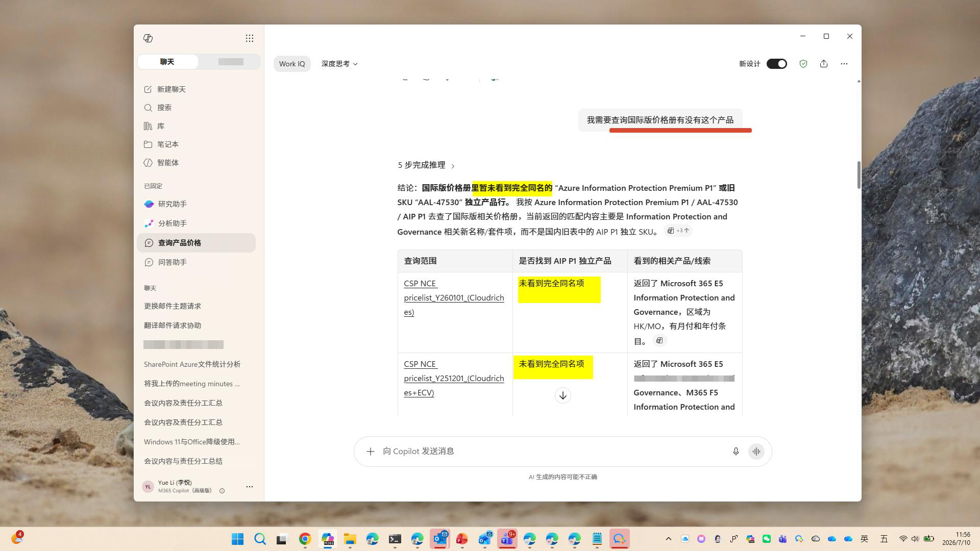Select the pinned 查询产品价格 chat

pos(196,243)
